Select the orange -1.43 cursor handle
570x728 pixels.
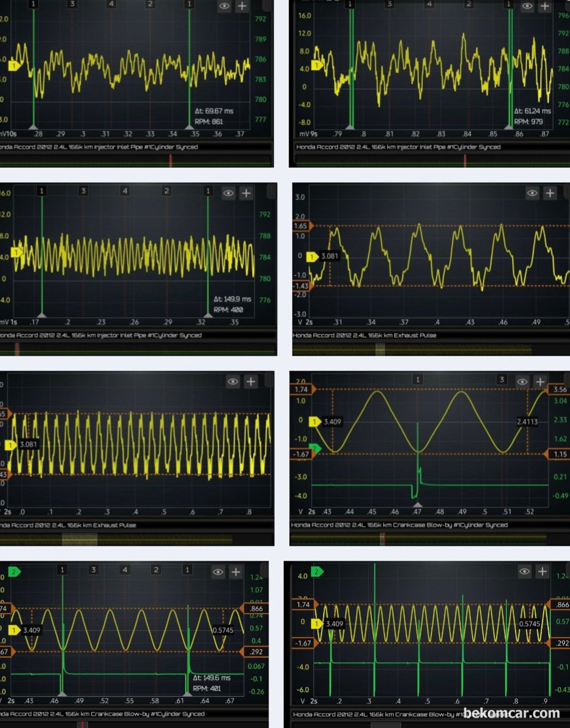pyautogui.click(x=302, y=286)
